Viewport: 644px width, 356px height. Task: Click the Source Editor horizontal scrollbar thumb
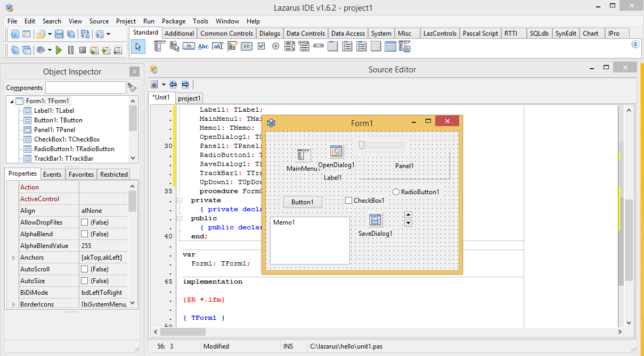point(184,332)
